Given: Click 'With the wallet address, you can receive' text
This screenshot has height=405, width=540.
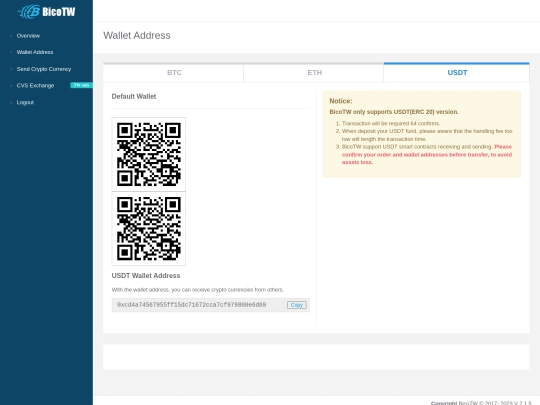Looking at the screenshot, I should (198, 290).
